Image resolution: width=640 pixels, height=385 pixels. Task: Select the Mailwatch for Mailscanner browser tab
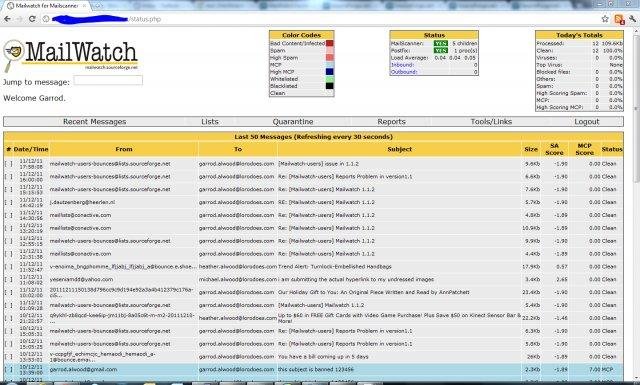pyautogui.click(x=46, y=6)
